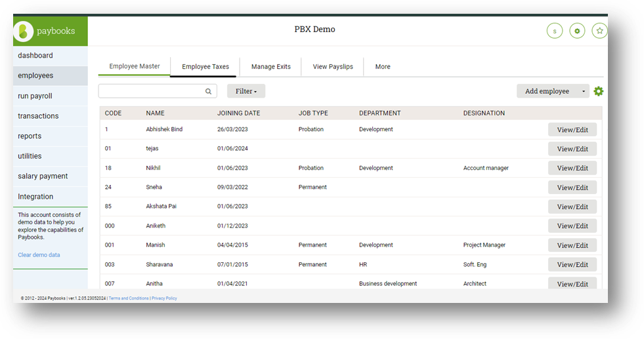View/Edit Anitha's record
This screenshot has height=339, width=644.
(x=572, y=283)
